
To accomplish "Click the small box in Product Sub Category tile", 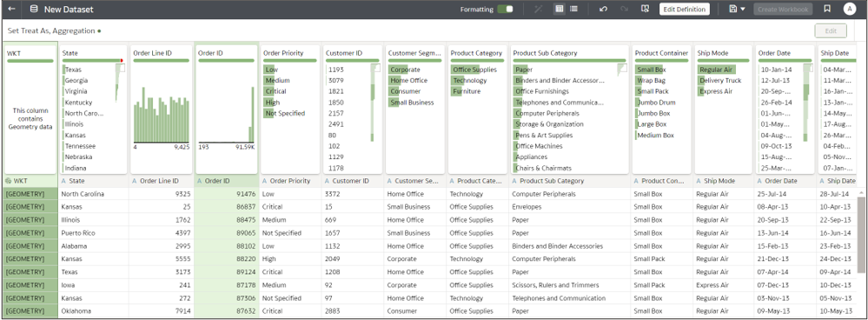I will point(623,68).
